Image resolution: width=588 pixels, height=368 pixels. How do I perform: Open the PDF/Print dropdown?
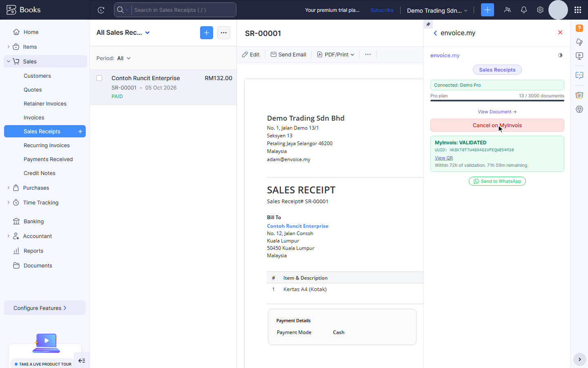pyautogui.click(x=336, y=54)
